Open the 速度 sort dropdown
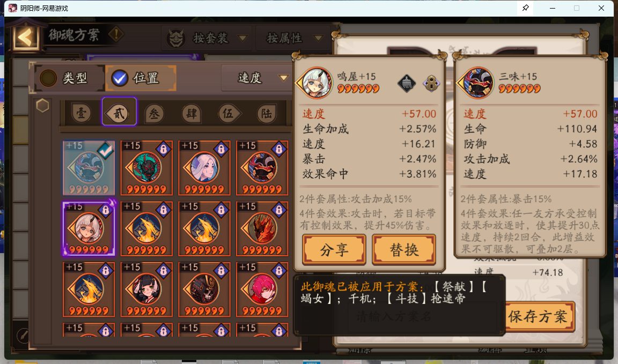The height and width of the screenshot is (364, 618). point(256,78)
